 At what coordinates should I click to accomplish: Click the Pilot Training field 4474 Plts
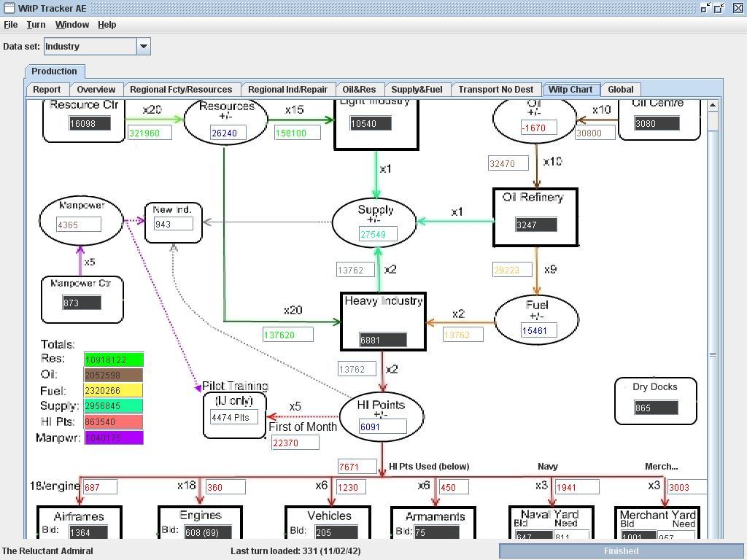(x=234, y=417)
